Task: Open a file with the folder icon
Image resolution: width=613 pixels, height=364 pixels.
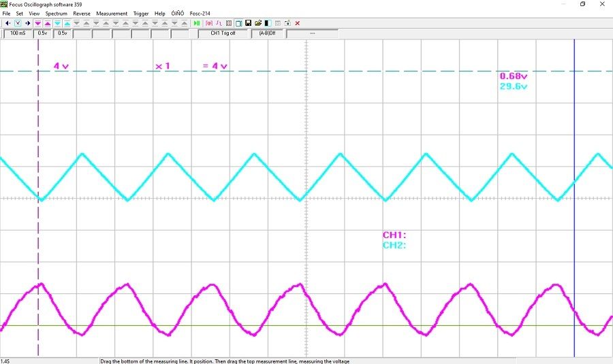Action: (258, 23)
